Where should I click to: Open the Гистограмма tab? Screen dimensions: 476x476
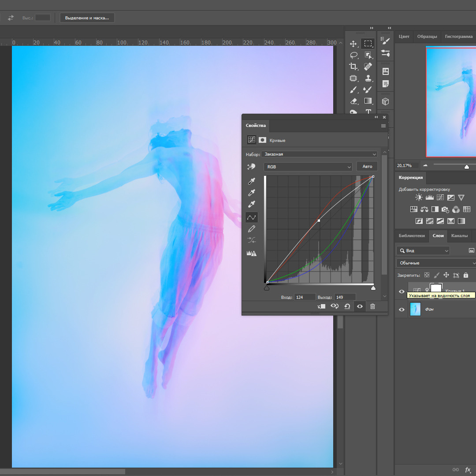tap(458, 37)
